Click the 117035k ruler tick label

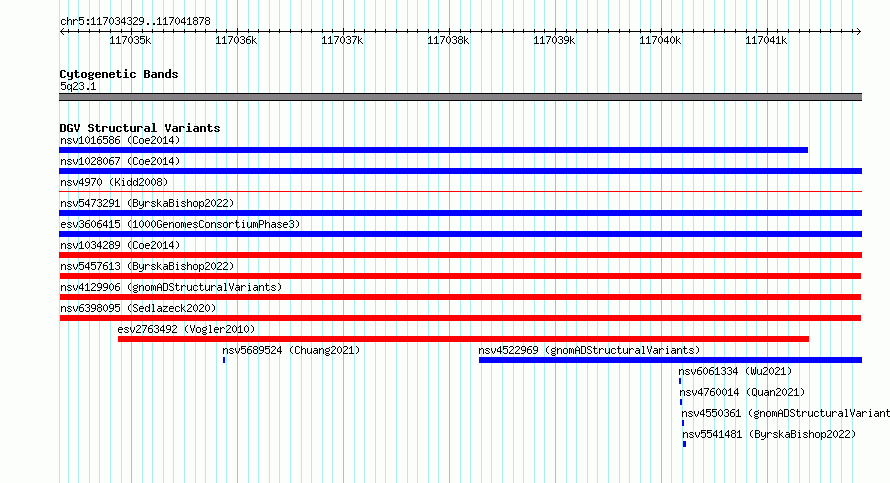[130, 40]
